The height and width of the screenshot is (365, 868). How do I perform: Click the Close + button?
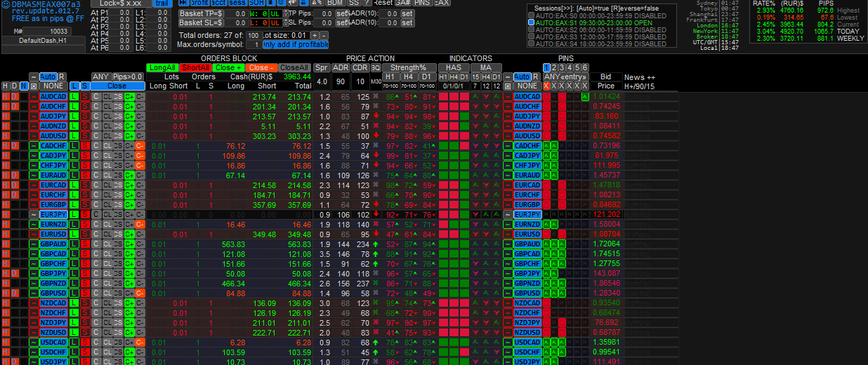coord(228,67)
